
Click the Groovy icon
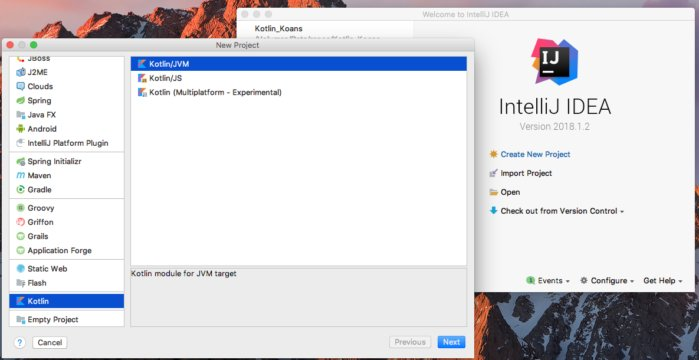point(21,208)
